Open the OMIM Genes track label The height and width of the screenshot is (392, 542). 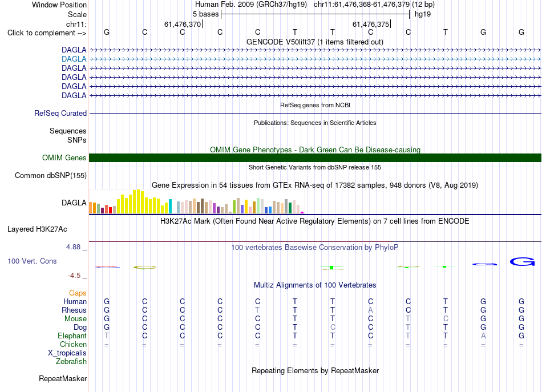(64, 158)
